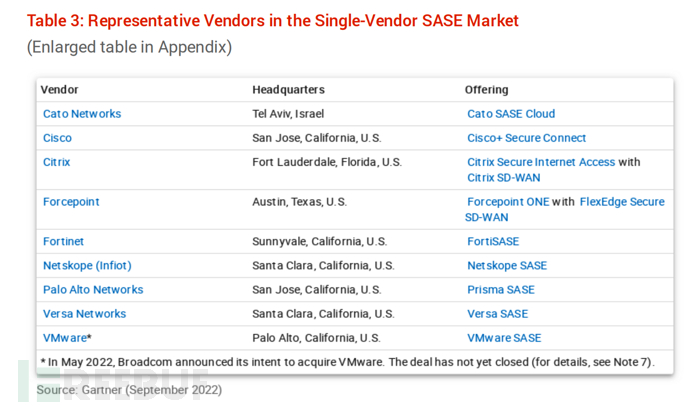
Task: Open the Citrix vendor link
Action: [x=57, y=162]
